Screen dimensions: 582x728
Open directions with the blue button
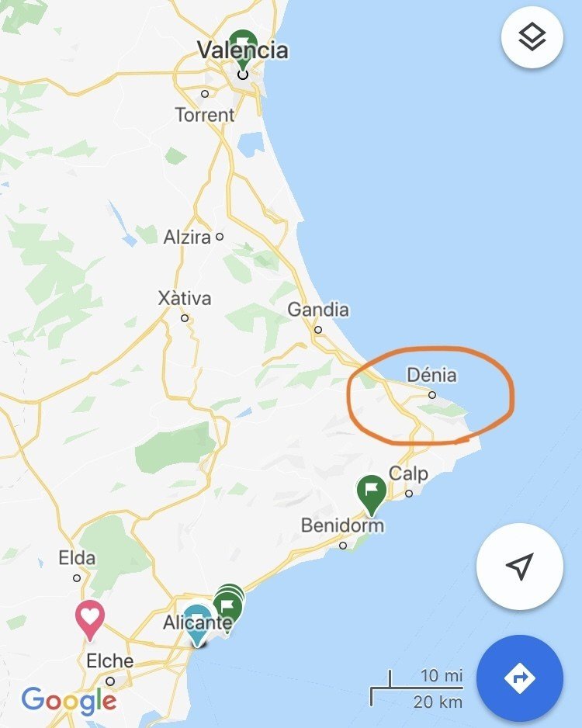coord(520,678)
